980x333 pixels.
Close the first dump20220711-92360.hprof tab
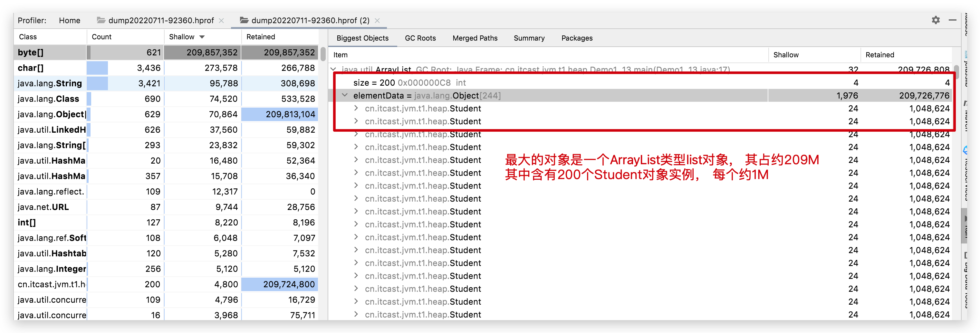221,21
